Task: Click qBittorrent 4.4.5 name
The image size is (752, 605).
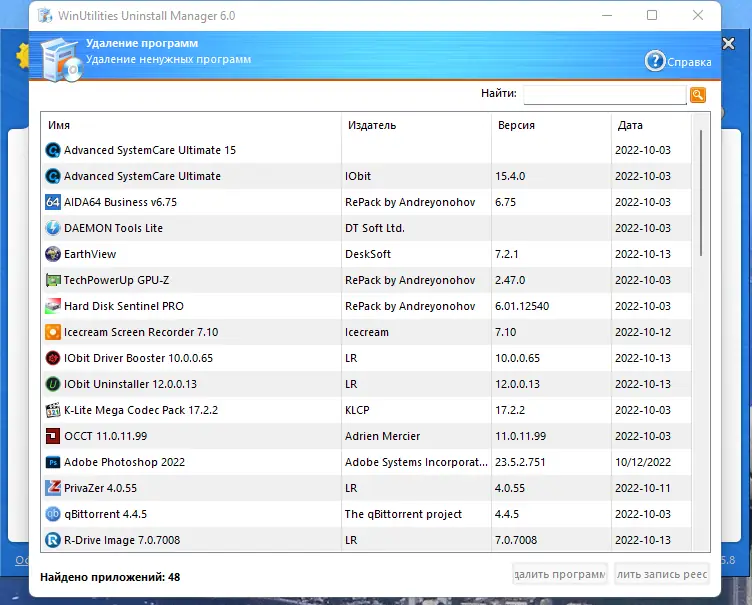Action: tap(106, 514)
